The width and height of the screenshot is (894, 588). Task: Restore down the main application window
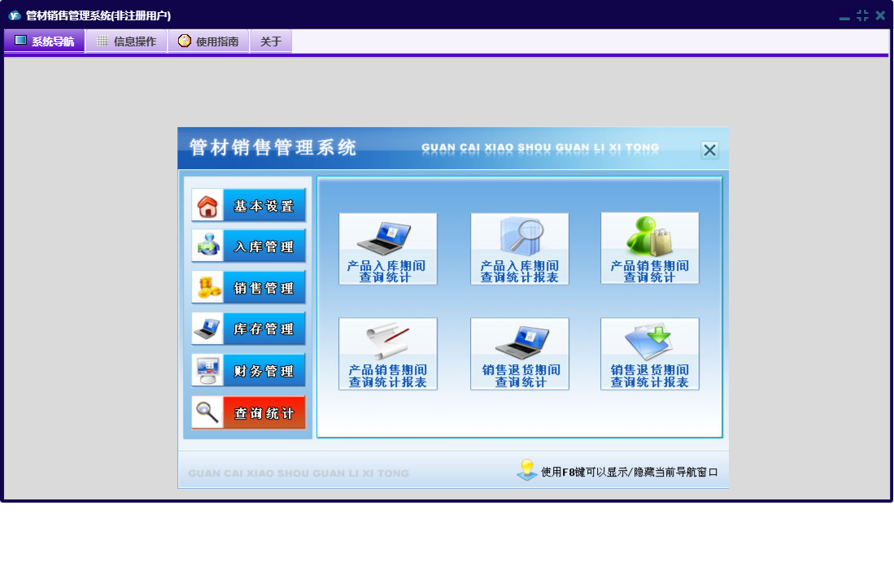click(x=862, y=15)
